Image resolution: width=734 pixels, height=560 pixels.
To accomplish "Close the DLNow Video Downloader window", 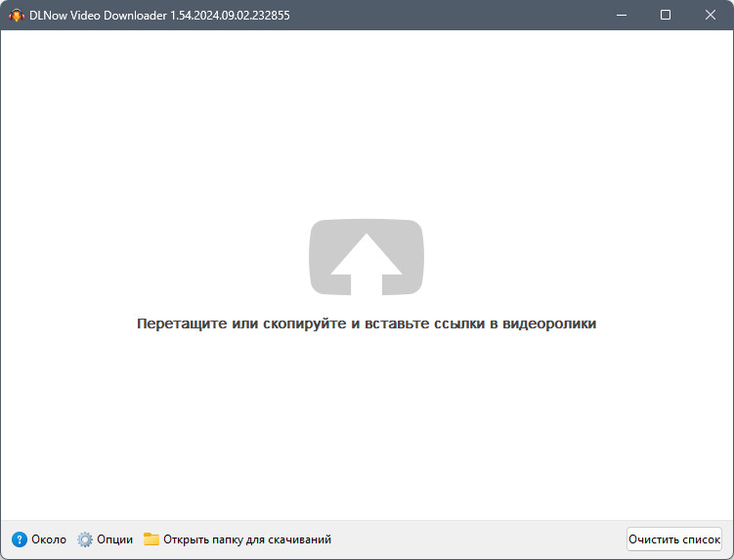I will [711, 15].
